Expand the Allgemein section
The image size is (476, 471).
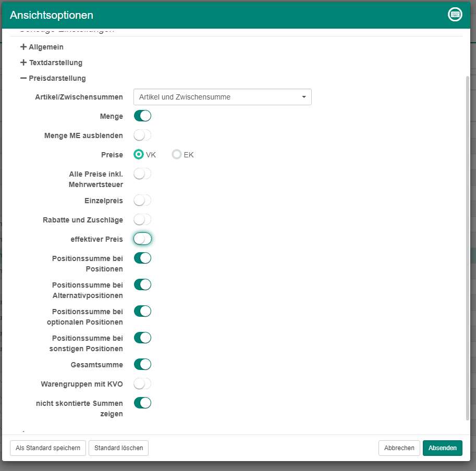[x=42, y=47]
